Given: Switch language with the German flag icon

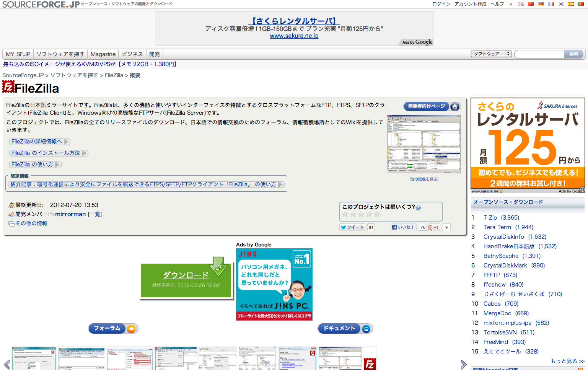Looking at the screenshot, I should tap(541, 4).
